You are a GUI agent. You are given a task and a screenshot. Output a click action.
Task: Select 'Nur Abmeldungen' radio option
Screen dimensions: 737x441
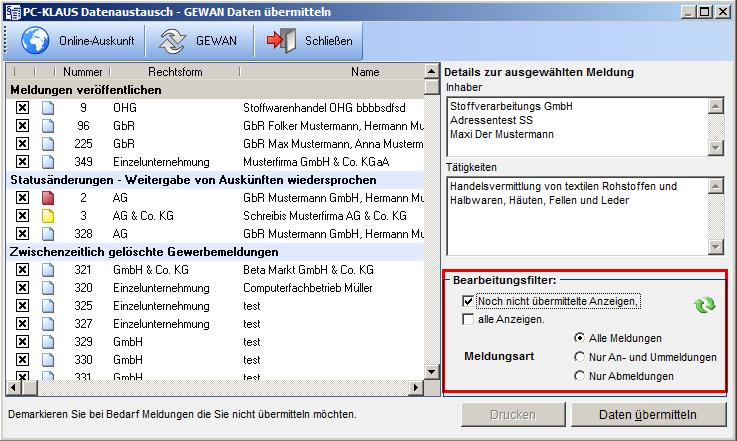point(579,376)
